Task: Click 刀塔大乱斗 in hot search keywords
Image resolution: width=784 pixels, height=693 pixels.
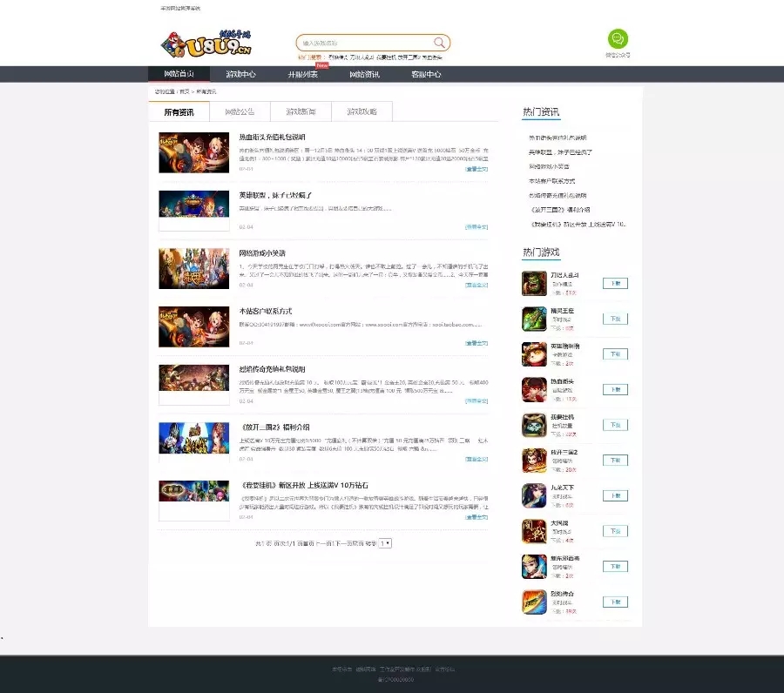Action: click(362, 57)
